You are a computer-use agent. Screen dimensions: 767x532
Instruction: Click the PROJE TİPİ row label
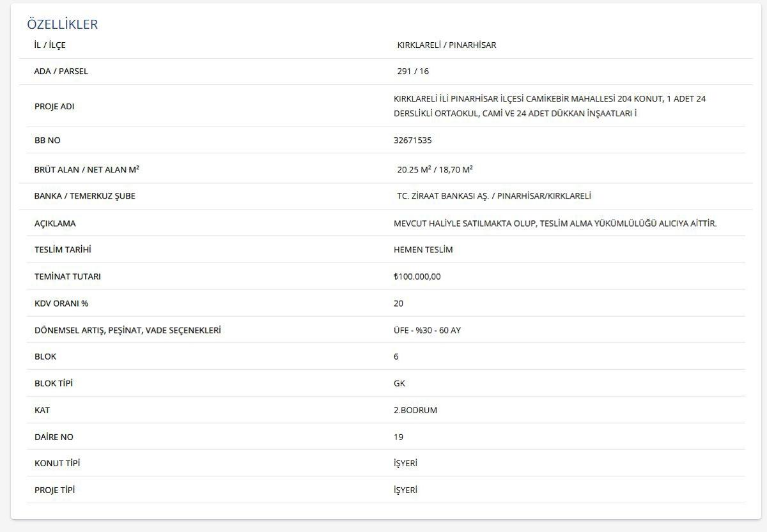pos(54,490)
